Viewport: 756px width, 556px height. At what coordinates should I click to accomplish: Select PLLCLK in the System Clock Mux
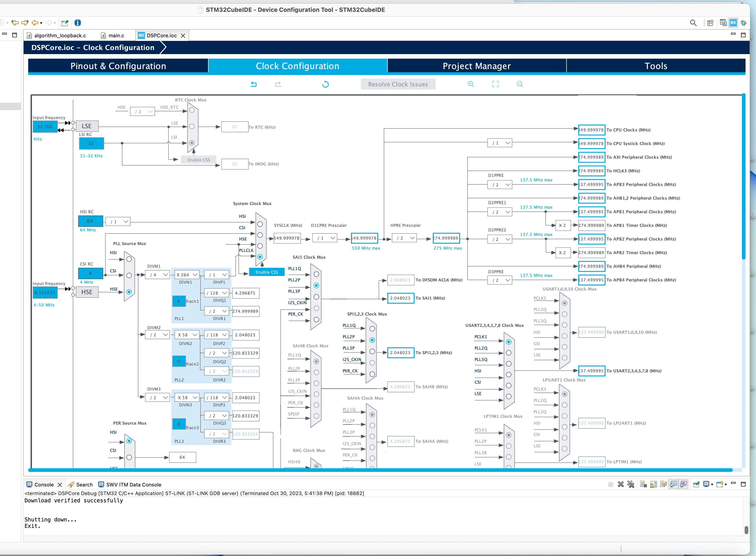[260, 257]
